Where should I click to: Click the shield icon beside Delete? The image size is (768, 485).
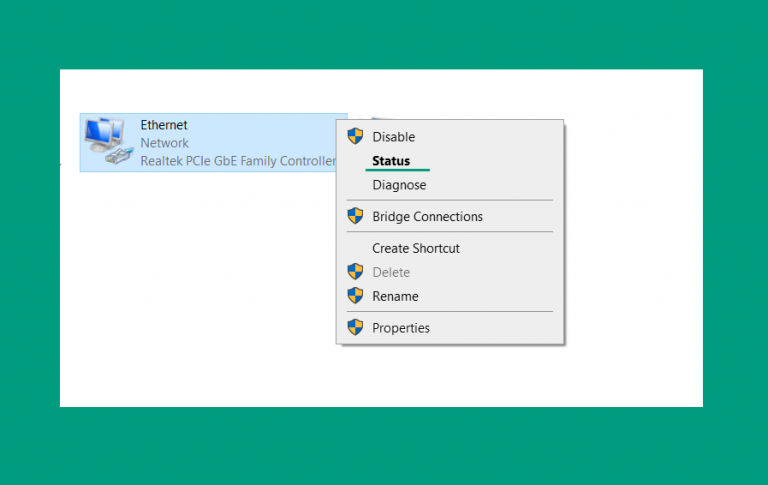coord(355,271)
